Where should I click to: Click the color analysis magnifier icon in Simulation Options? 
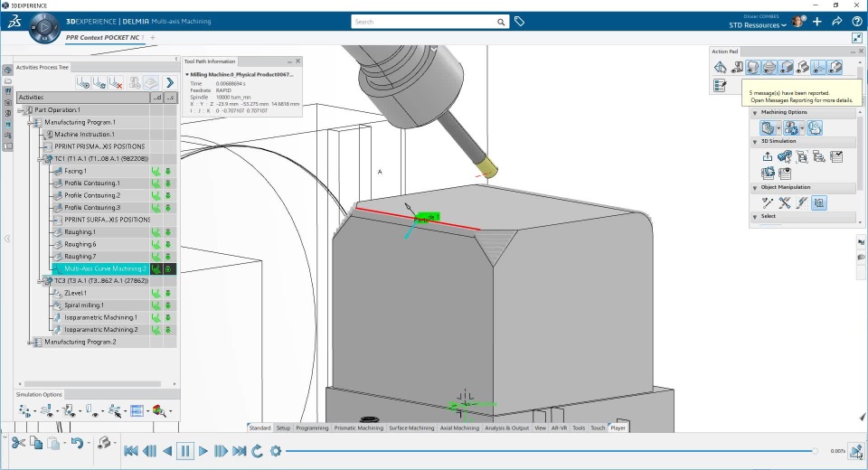coord(159,410)
